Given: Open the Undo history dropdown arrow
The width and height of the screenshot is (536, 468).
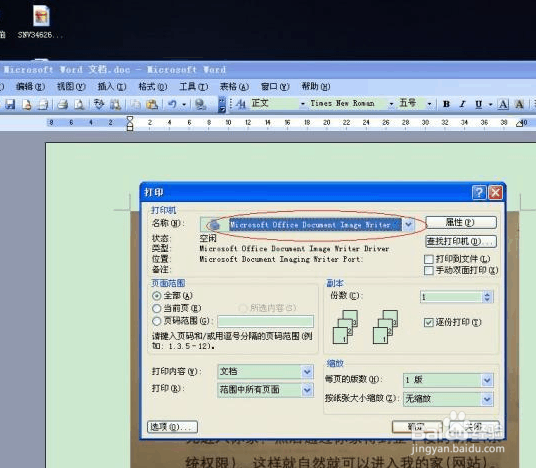Looking at the screenshot, I should pyautogui.click(x=184, y=104).
